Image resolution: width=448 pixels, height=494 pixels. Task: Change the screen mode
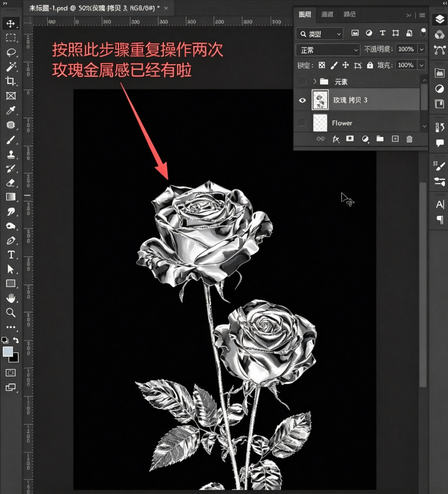click(x=11, y=387)
